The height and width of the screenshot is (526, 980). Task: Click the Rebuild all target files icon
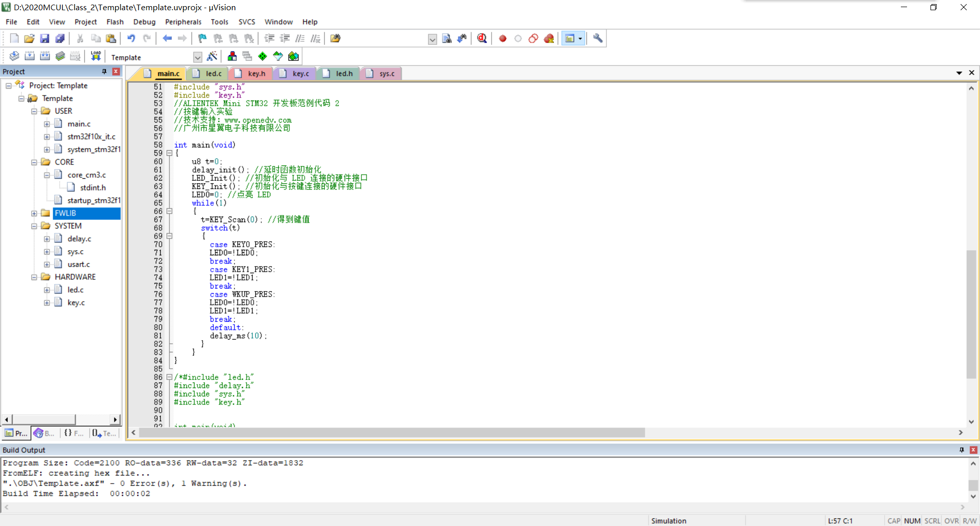click(x=45, y=56)
